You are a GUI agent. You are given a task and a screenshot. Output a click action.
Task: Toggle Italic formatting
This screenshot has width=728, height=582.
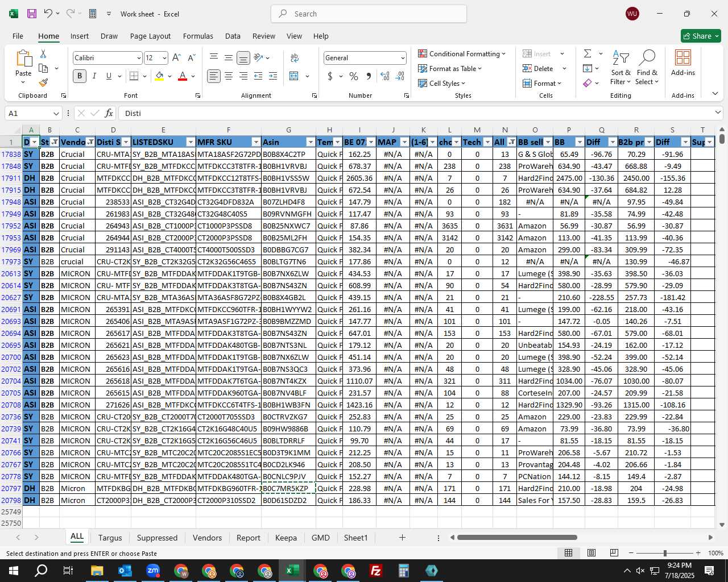point(94,76)
